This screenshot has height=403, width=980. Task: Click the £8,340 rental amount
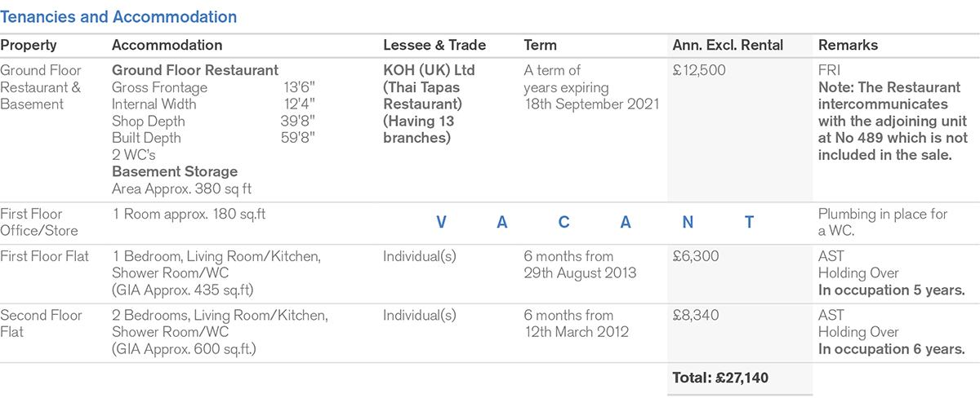696,316
